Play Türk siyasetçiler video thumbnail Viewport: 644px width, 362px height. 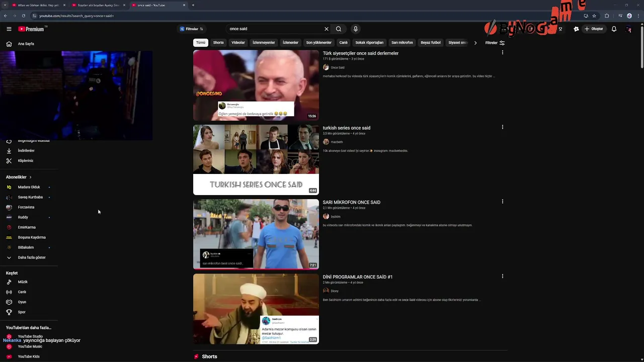pos(256,85)
